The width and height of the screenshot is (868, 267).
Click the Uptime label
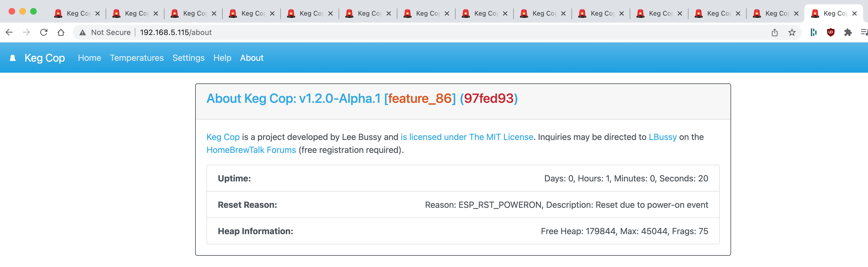point(234,178)
